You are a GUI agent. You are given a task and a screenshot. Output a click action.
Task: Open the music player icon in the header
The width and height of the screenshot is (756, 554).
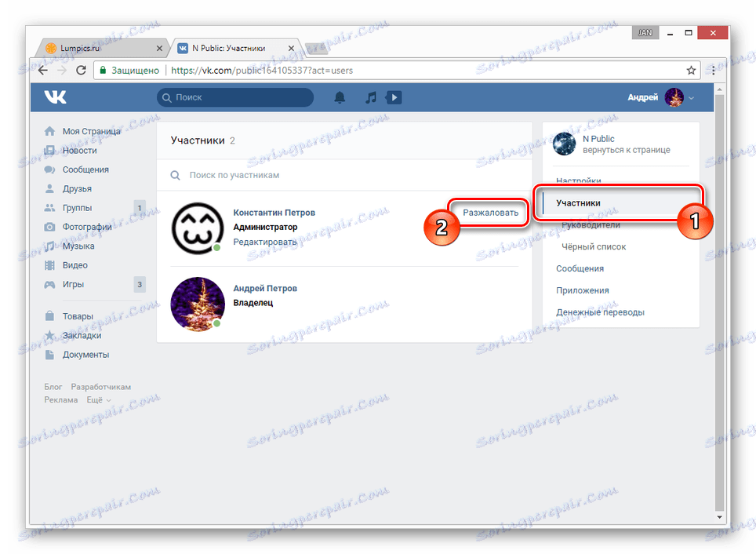click(x=371, y=97)
